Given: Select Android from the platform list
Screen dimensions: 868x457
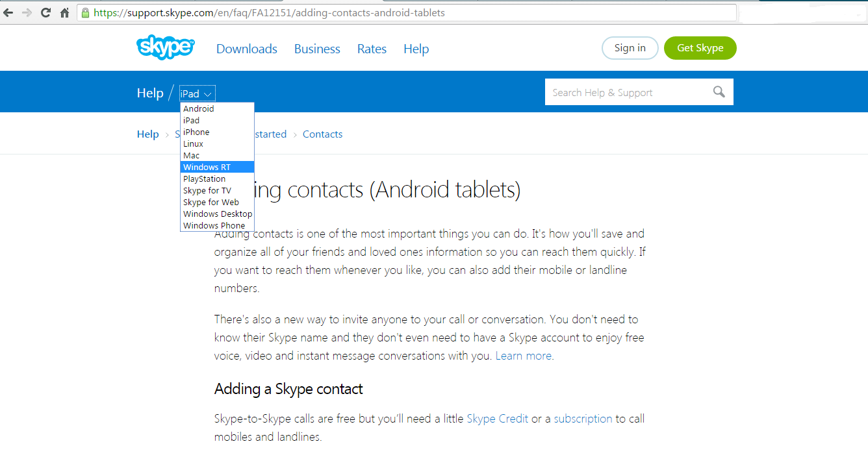Looking at the screenshot, I should 217,109.
